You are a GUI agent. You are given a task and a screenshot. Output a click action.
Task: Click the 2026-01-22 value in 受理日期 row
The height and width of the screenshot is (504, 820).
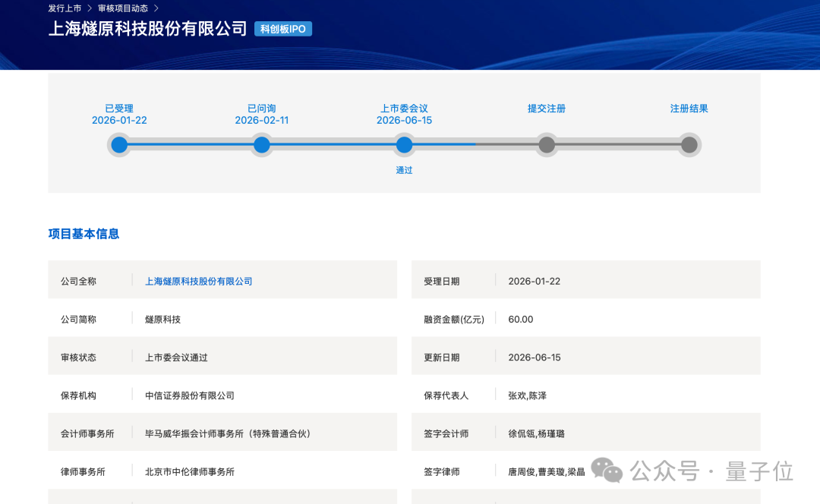point(534,282)
